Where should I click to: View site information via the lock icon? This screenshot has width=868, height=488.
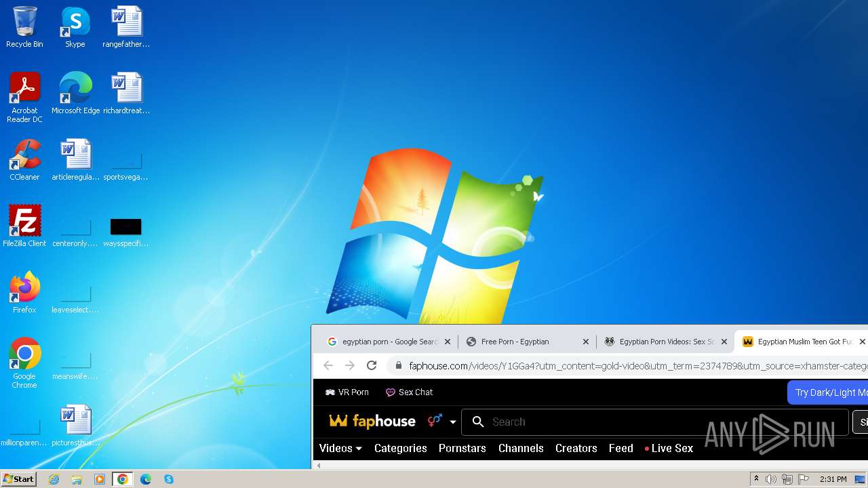click(399, 366)
